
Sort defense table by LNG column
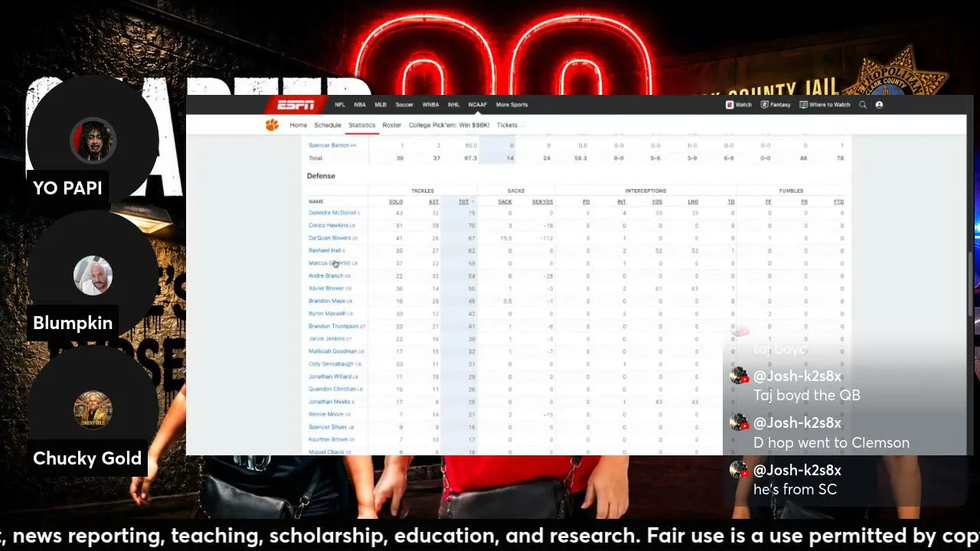(694, 202)
